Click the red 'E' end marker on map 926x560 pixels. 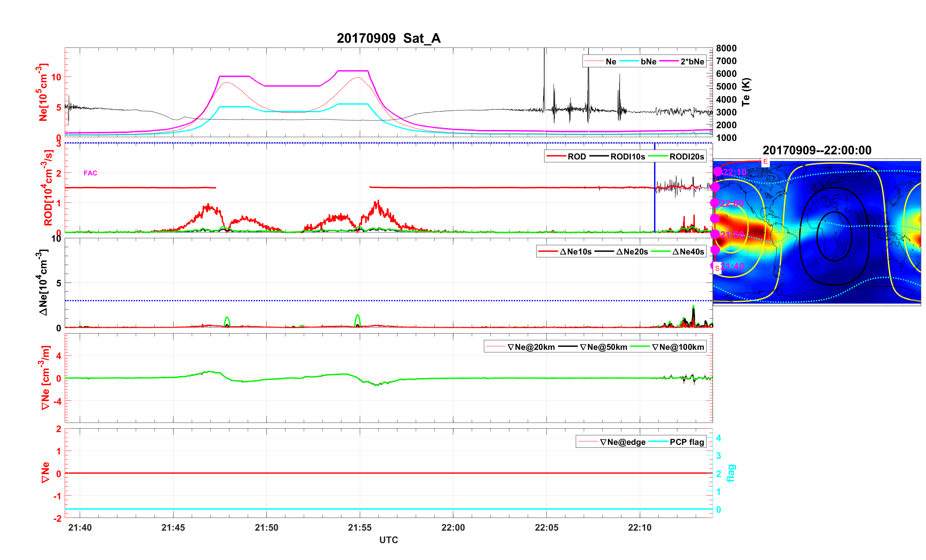click(x=765, y=162)
